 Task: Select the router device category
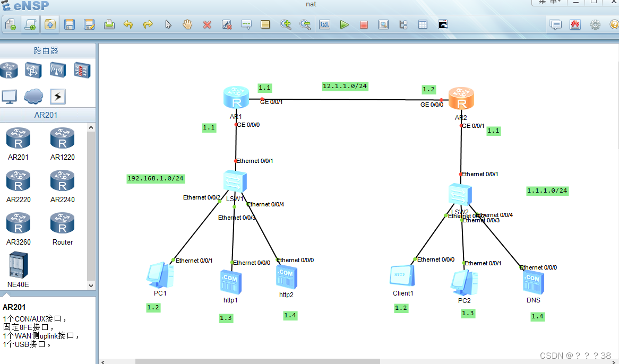pos(9,70)
